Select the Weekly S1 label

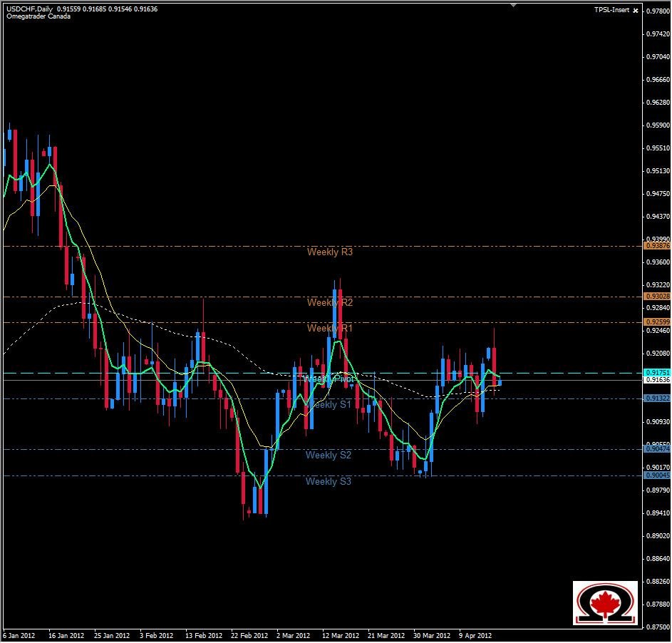(x=330, y=404)
